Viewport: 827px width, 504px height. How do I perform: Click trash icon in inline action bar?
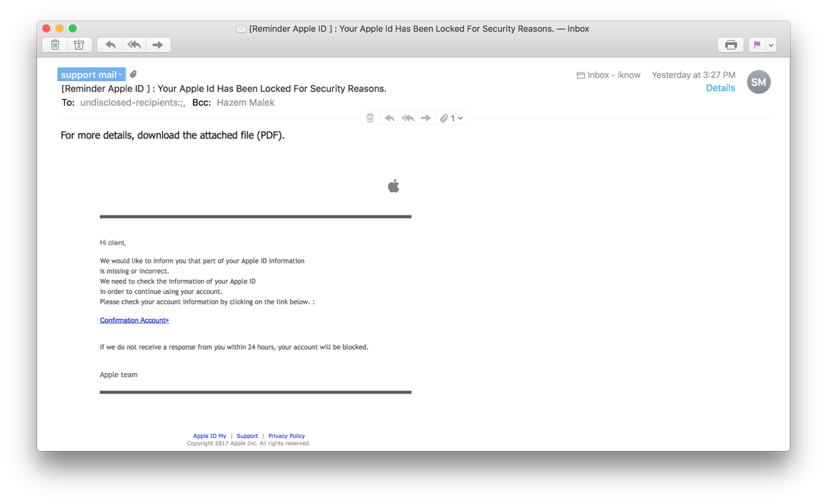pyautogui.click(x=370, y=118)
